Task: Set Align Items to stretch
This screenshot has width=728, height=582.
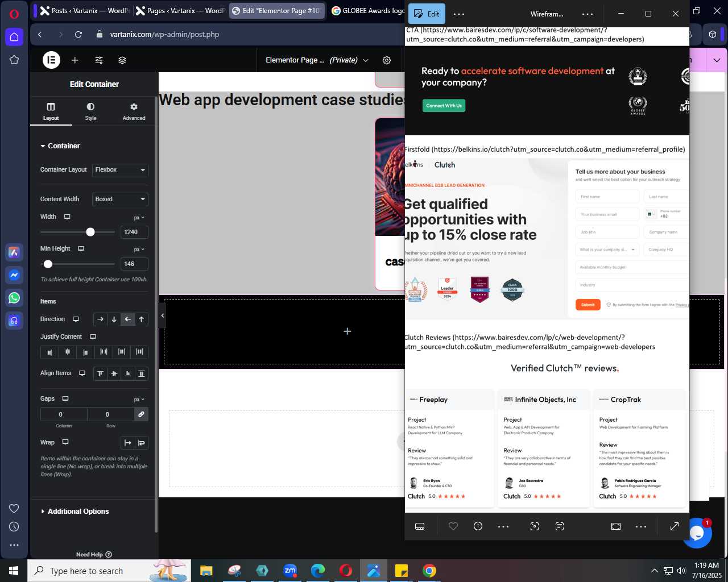Action: (x=142, y=373)
